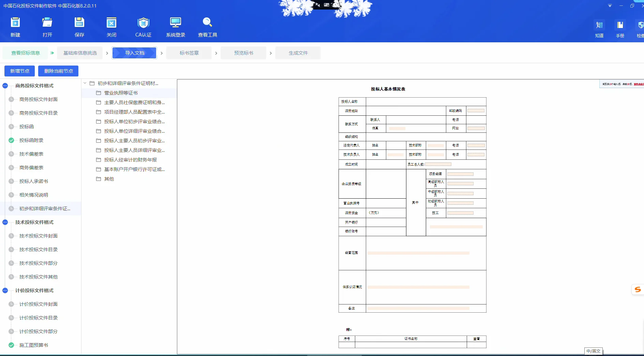Image resolution: width=644 pixels, height=356 pixels.
Task: Click the 新增节点 button
Action: pos(20,71)
